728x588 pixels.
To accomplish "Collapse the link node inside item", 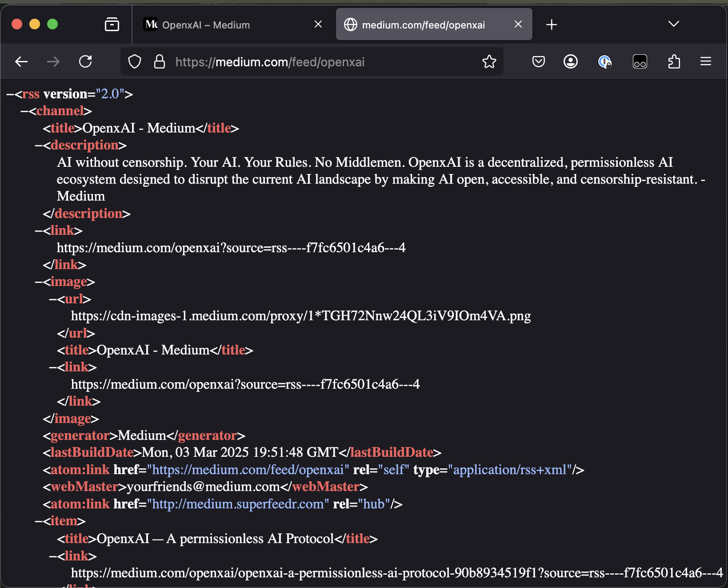I will [53, 556].
